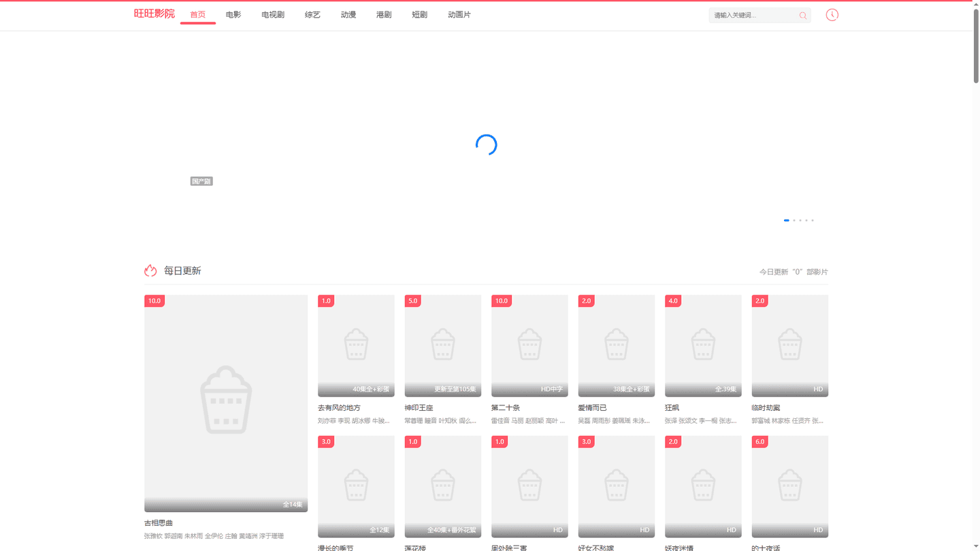Image resolution: width=980 pixels, height=551 pixels.
Task: Click the 古相思曲 title link
Action: pyautogui.click(x=159, y=523)
